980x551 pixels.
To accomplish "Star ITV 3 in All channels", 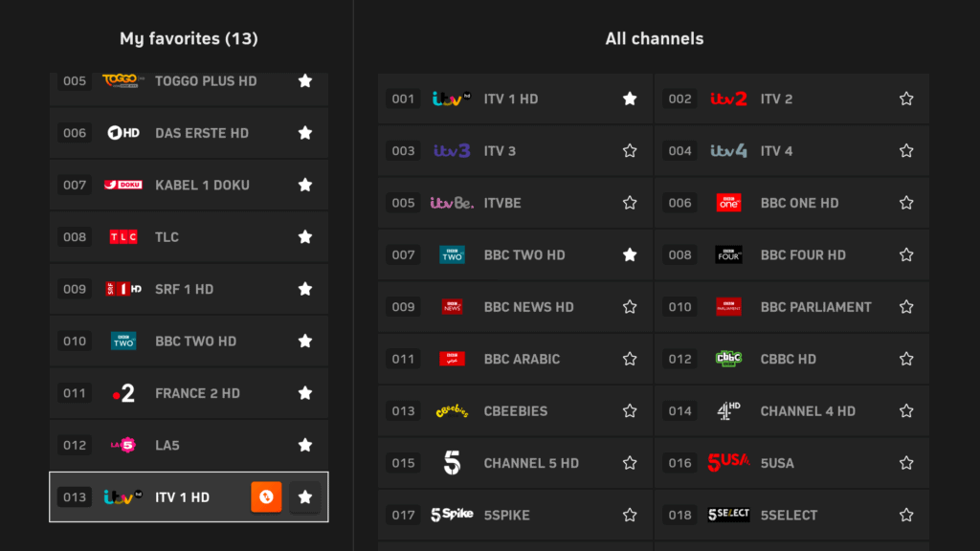I will [x=630, y=150].
